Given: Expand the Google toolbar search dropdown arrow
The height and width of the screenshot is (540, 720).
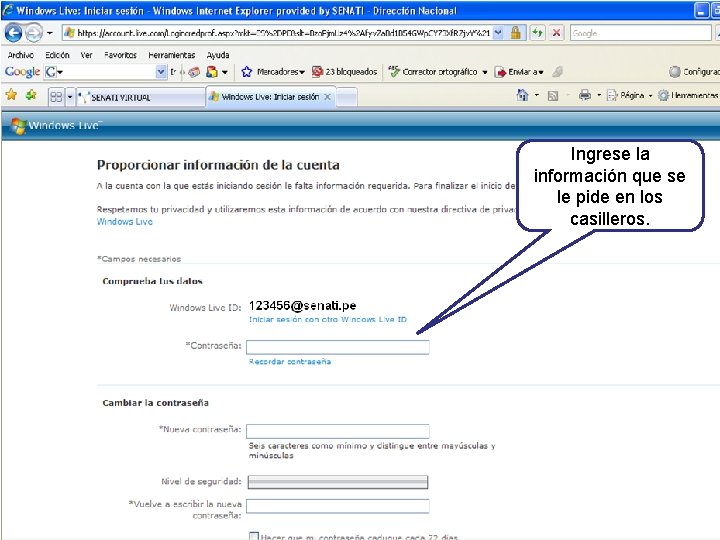Looking at the screenshot, I should point(161,72).
